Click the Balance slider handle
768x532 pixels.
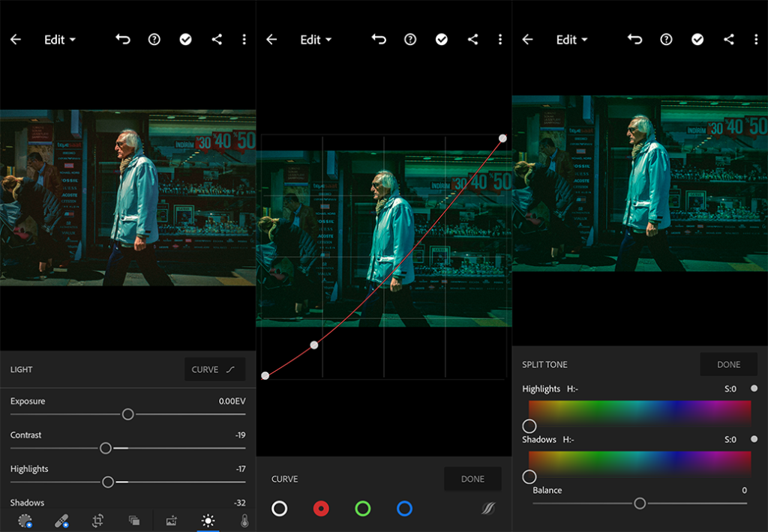coord(640,504)
